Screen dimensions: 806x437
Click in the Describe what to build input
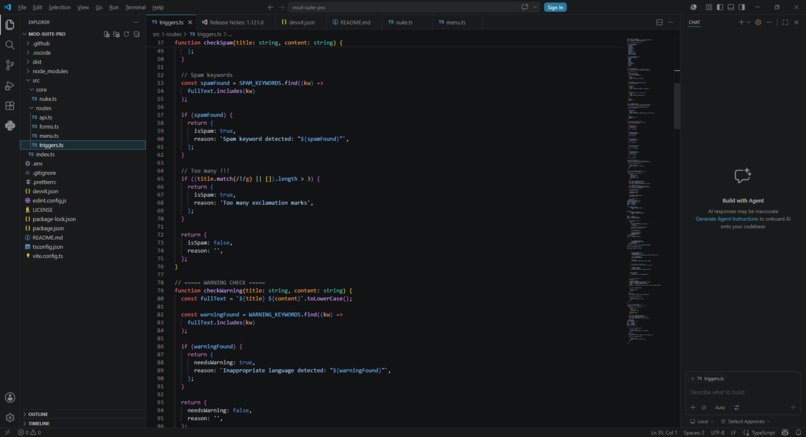coord(742,392)
